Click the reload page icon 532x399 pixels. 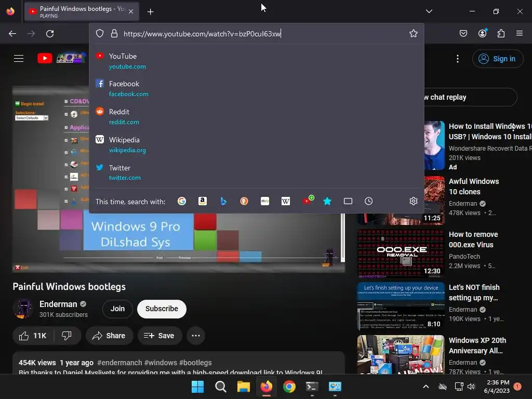50,34
